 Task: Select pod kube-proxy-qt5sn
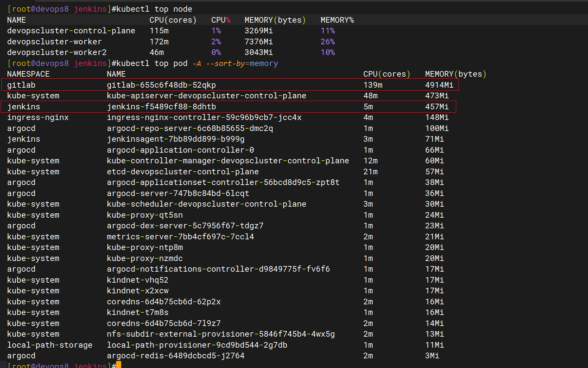(x=145, y=215)
